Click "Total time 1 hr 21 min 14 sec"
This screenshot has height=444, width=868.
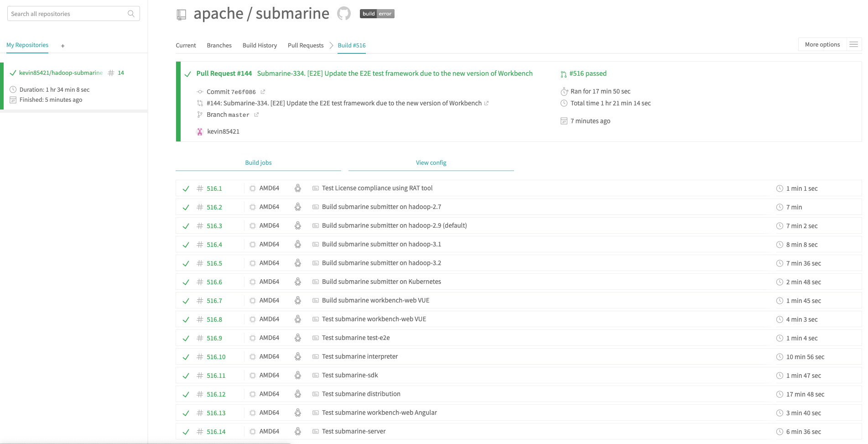click(x=611, y=103)
